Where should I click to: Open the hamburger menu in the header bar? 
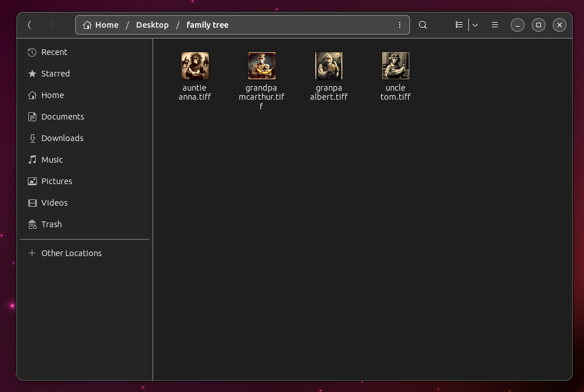pos(494,25)
